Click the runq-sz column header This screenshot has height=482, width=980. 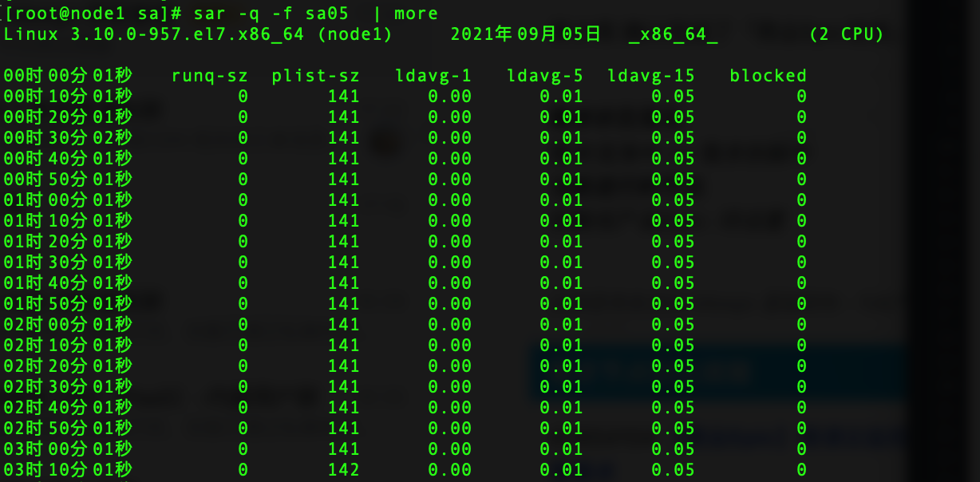point(210,76)
